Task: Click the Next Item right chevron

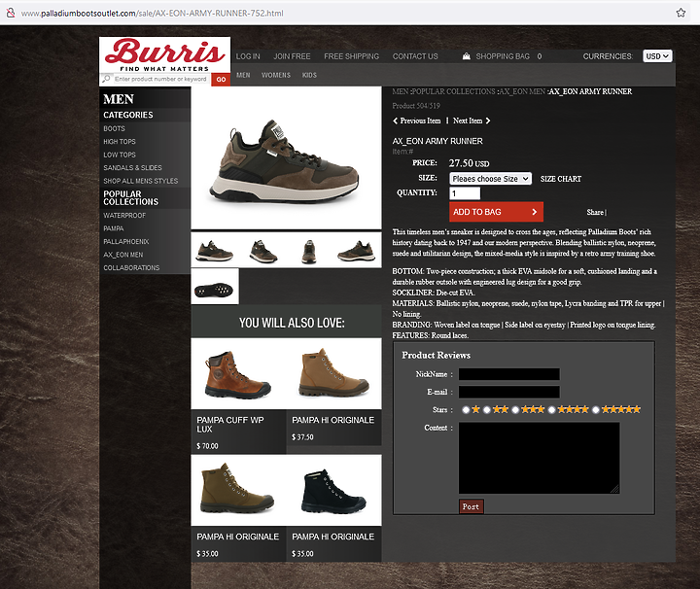Action: point(488,121)
